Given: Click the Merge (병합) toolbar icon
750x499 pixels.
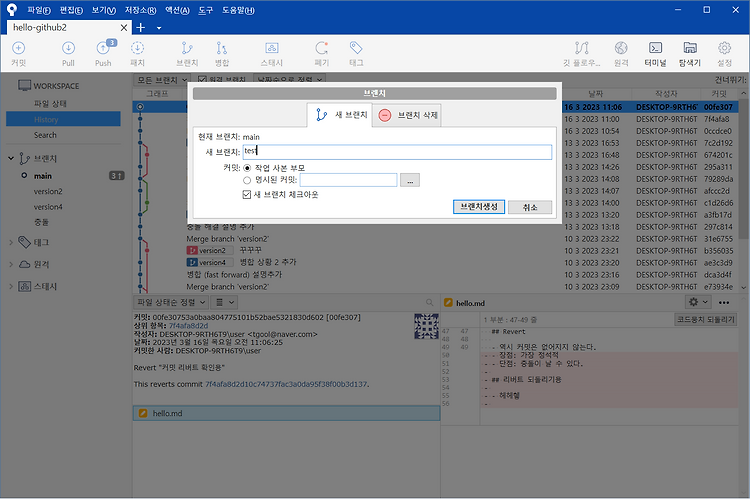Looking at the screenshot, I should (x=221, y=49).
